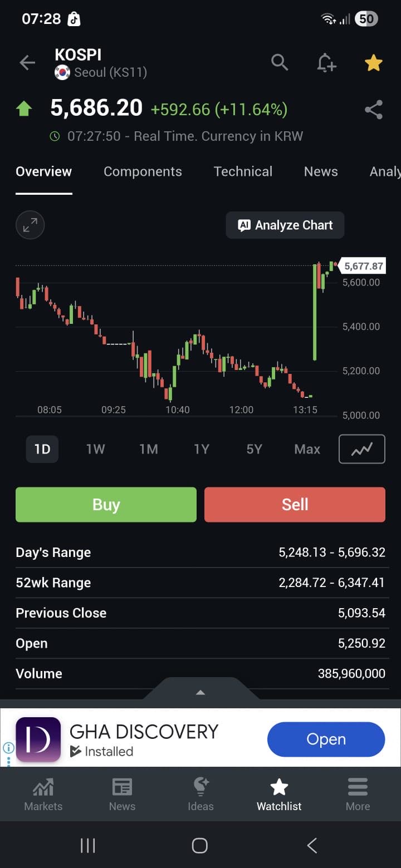Expand chart to fullscreen
The image size is (401, 868).
pyautogui.click(x=30, y=225)
